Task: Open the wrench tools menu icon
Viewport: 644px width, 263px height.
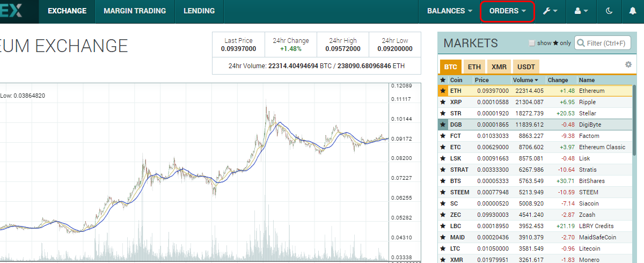Action: (550, 11)
